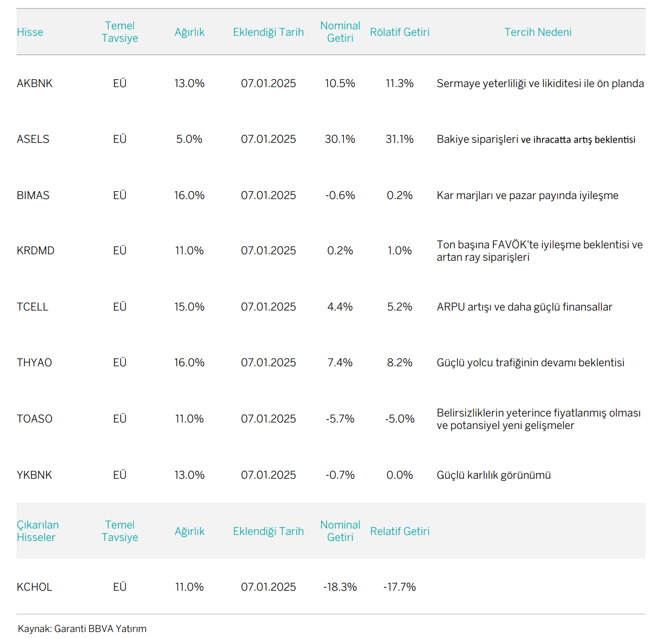Select the Relatif Getiri header in lower table

pyautogui.click(x=400, y=532)
